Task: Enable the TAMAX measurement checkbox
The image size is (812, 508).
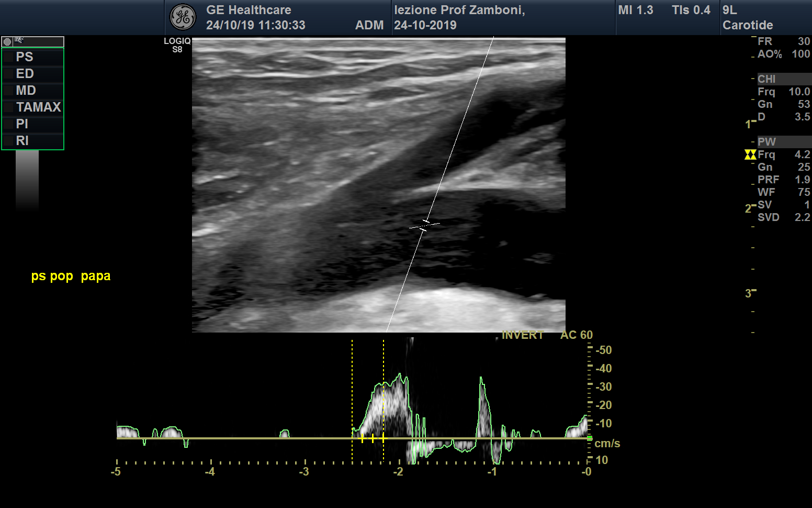Action: point(9,107)
